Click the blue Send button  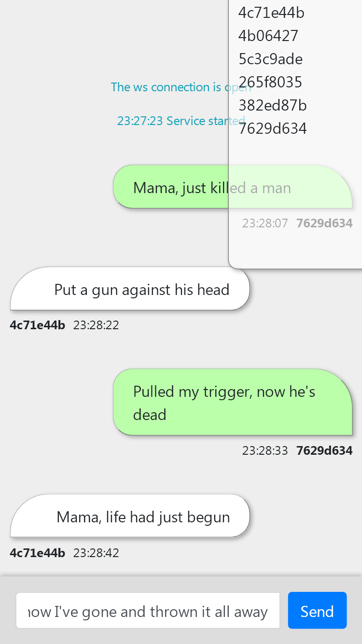317,611
